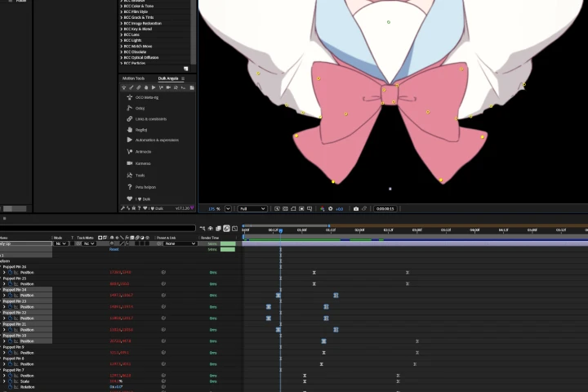Expand BCC Optical Diffusion effects category
588x392 pixels.
(121, 57)
